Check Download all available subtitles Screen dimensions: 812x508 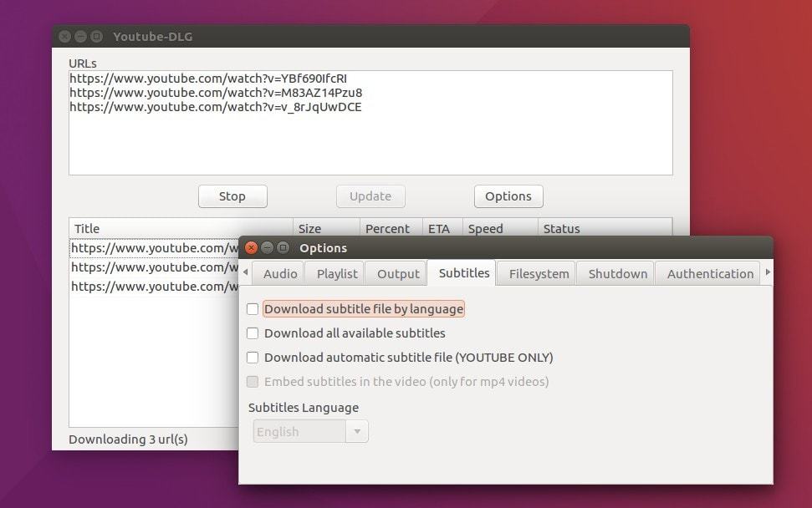253,333
